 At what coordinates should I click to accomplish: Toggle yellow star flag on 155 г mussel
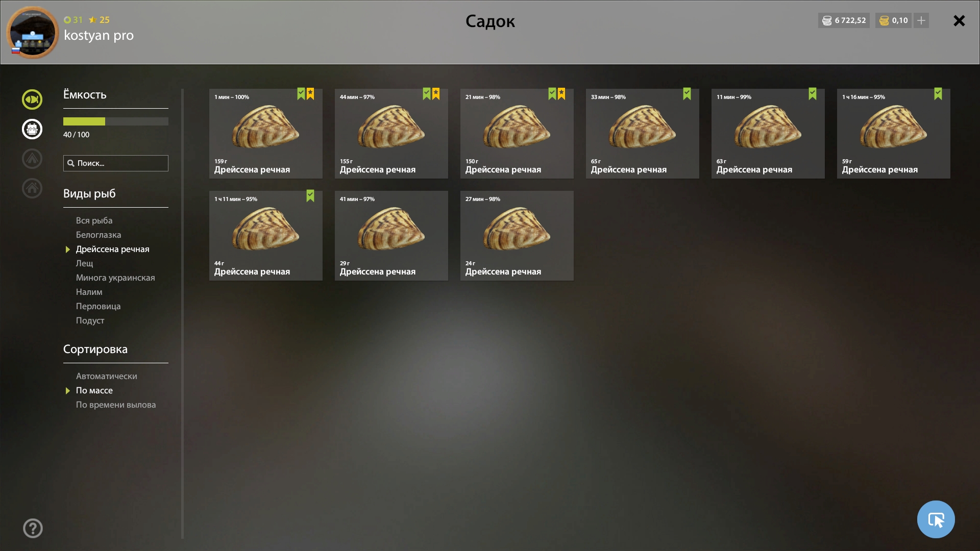pos(436,94)
